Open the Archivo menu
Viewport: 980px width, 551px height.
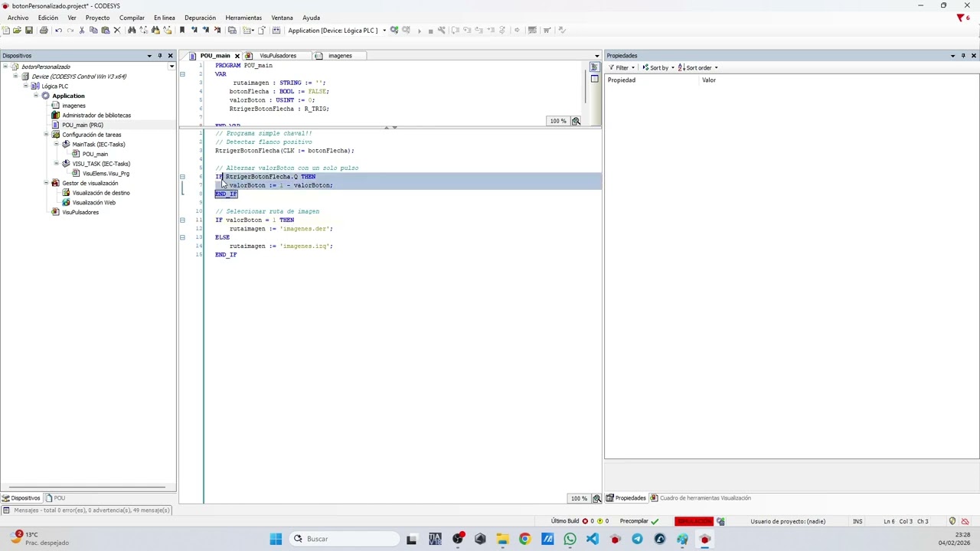click(x=18, y=18)
